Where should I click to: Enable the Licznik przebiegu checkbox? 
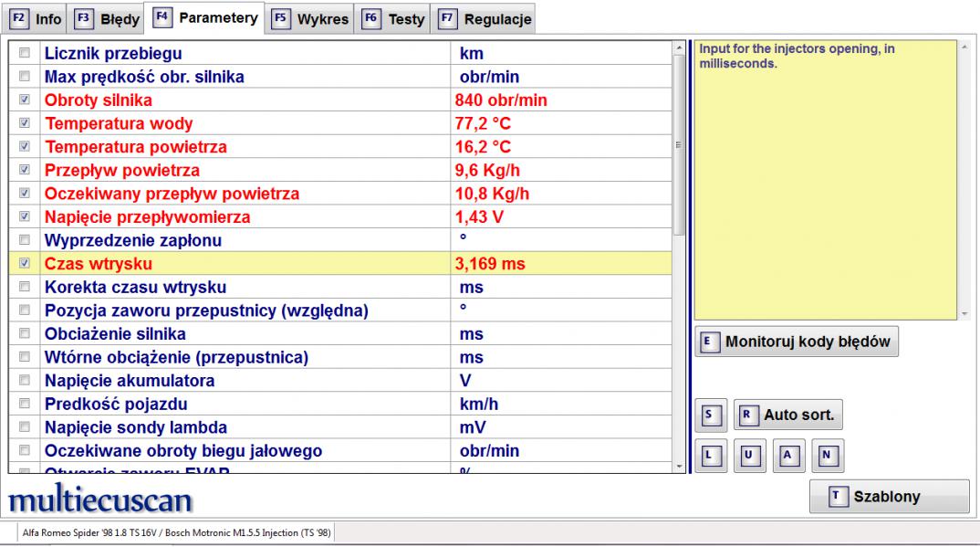tap(25, 53)
